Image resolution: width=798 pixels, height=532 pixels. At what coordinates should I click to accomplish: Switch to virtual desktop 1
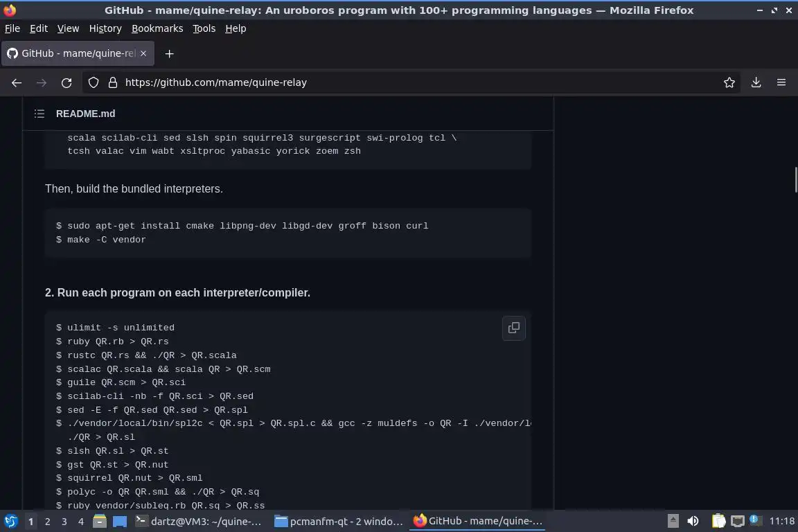[x=31, y=522]
